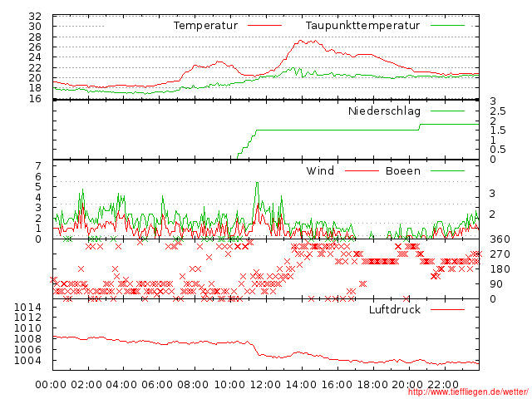
Task: Click the 10:00 time axis label
Action: [229, 385]
